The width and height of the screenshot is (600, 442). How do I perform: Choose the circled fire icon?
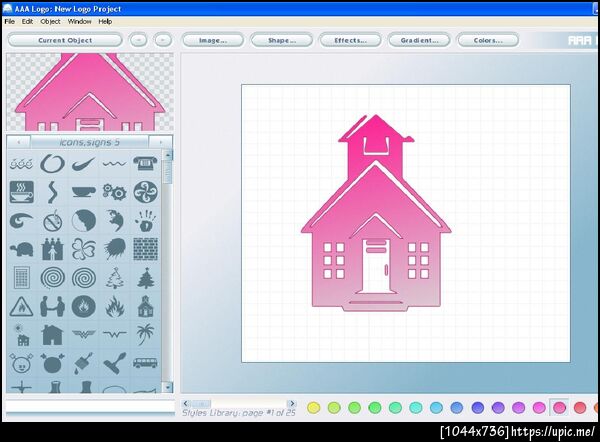click(x=83, y=307)
